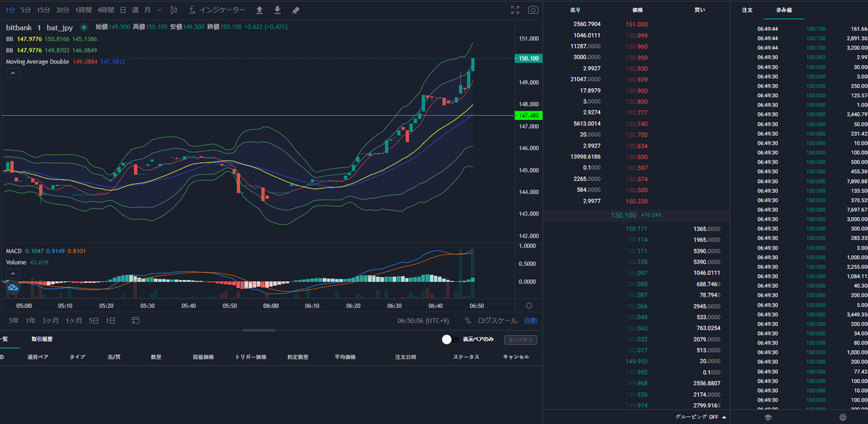Expand the timeframe dropdown chevron
This screenshot has width=868, height=424.
coord(159,10)
